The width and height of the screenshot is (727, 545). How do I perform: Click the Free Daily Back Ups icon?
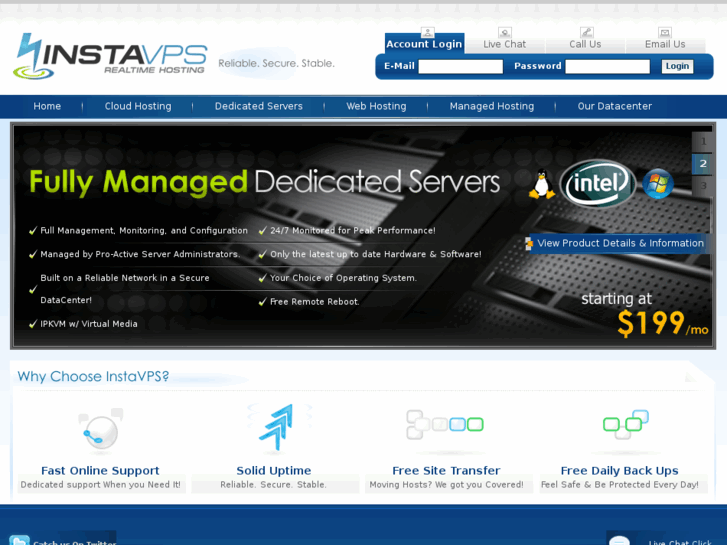point(625,424)
